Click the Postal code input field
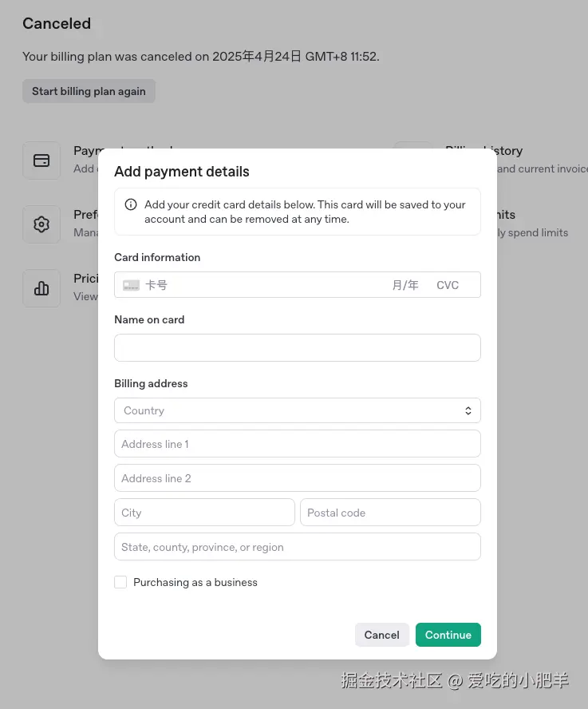The height and width of the screenshot is (709, 588). tap(390, 513)
